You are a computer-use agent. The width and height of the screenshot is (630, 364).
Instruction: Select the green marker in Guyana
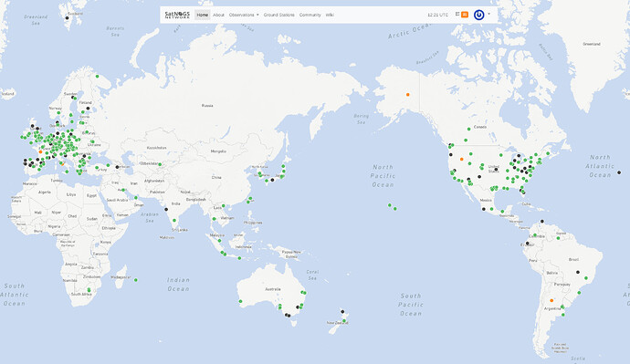pyautogui.click(x=558, y=238)
